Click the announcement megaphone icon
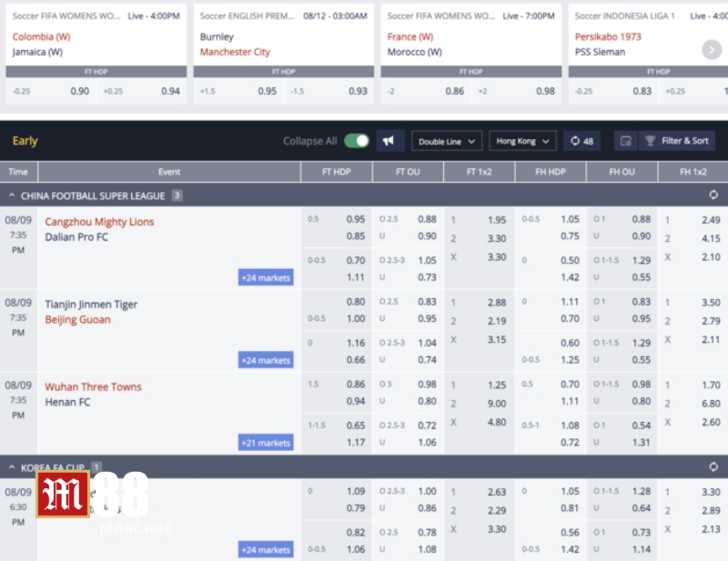The height and width of the screenshot is (561, 728). [389, 141]
